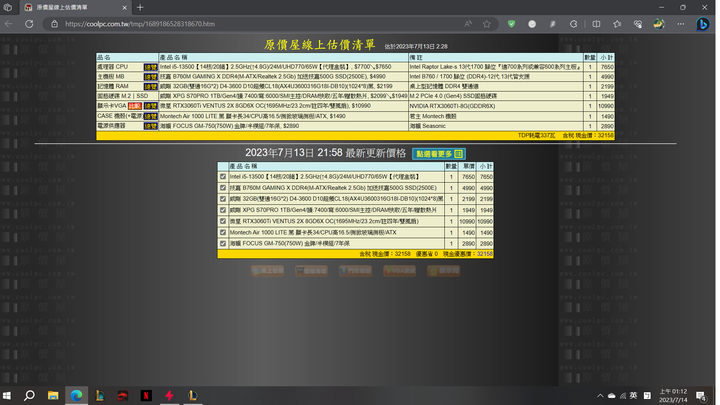Open Browser essentials heart icon

click(638, 24)
